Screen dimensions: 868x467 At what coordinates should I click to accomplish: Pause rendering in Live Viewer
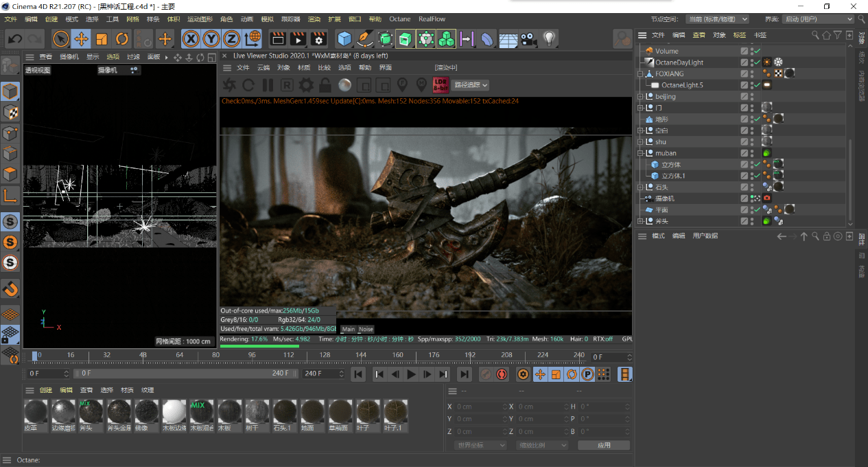click(268, 85)
